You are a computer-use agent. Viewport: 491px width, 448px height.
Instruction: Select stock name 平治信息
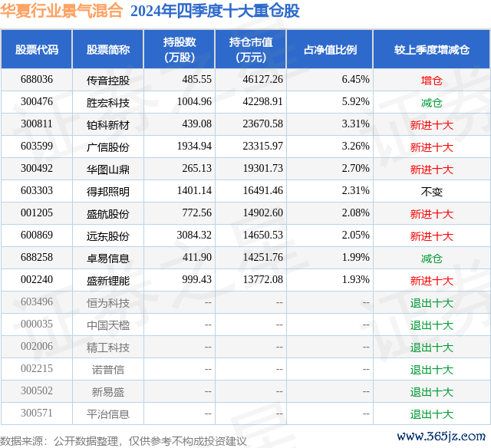point(108,414)
